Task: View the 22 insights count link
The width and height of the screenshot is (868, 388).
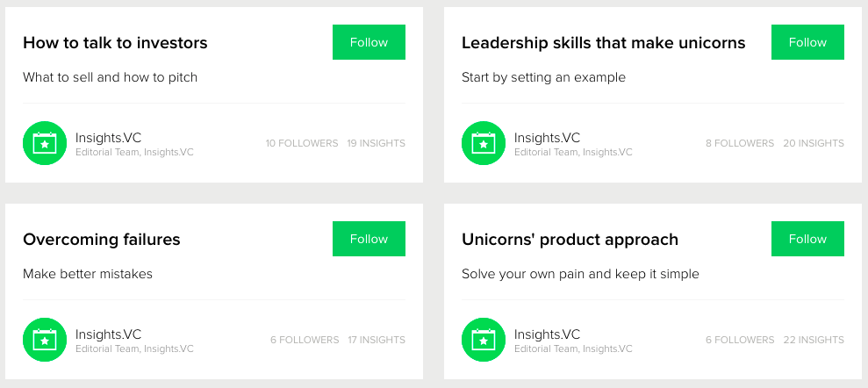Action: coord(814,340)
